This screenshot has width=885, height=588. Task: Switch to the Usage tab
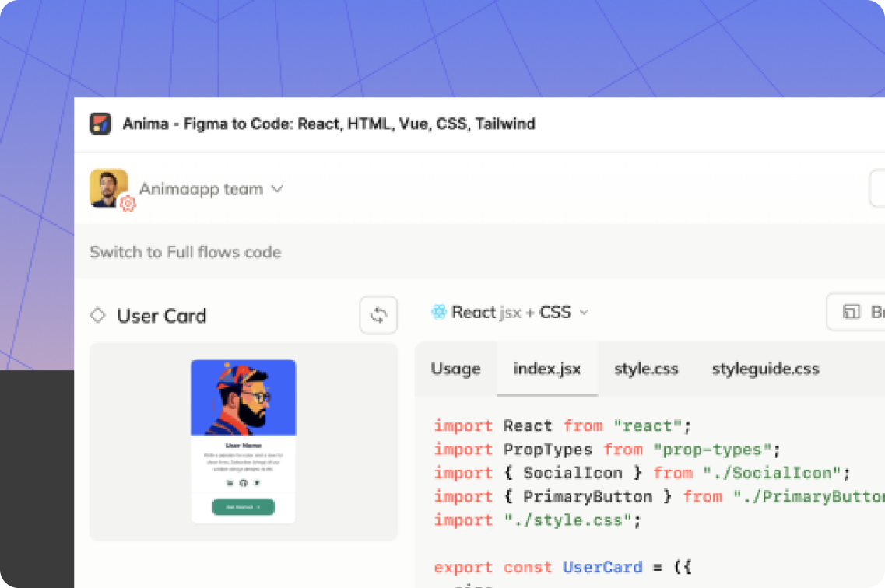[x=455, y=369]
